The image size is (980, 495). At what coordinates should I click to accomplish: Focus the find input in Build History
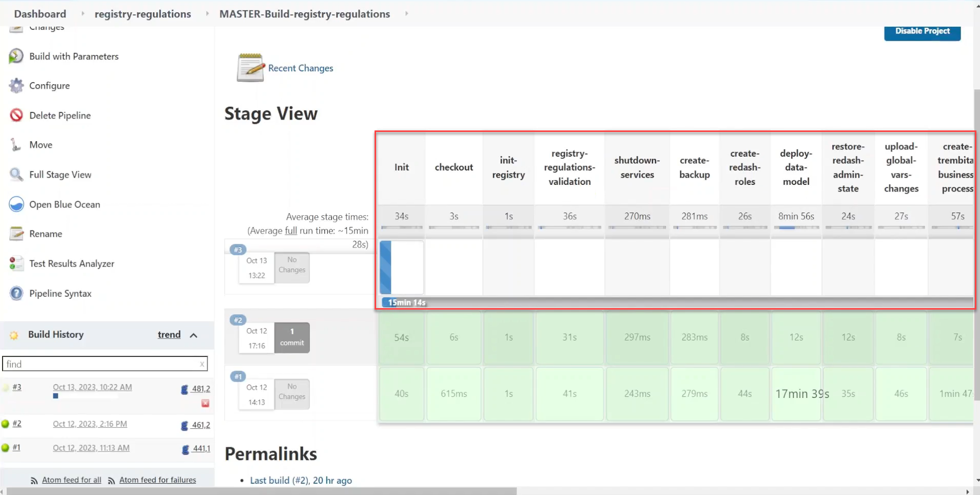105,364
